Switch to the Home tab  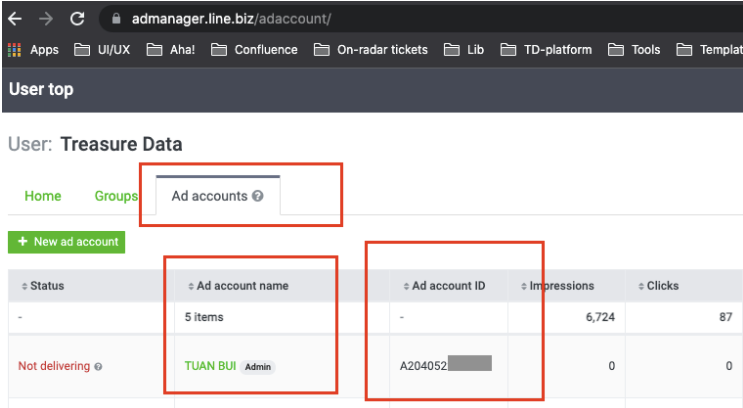(x=43, y=196)
